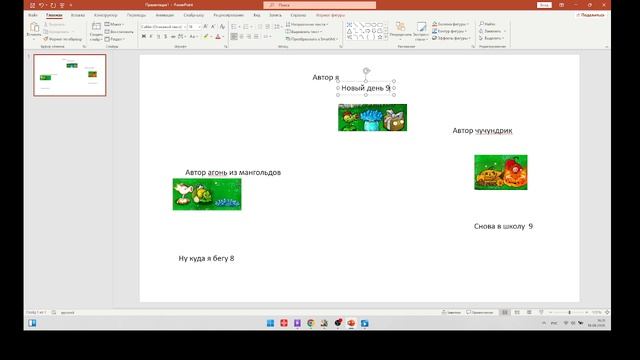
Task: Align text left in the paragraph group
Action: [234, 37]
